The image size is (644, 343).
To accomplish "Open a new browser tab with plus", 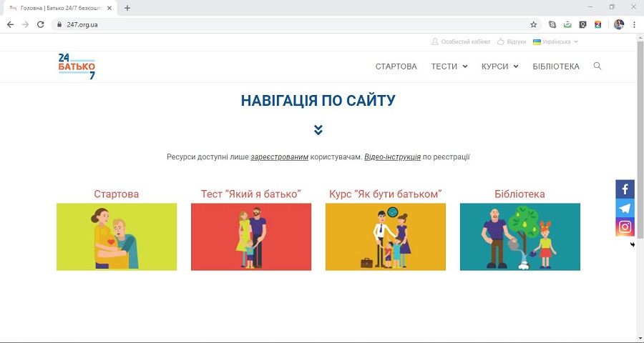I will coord(127,8).
